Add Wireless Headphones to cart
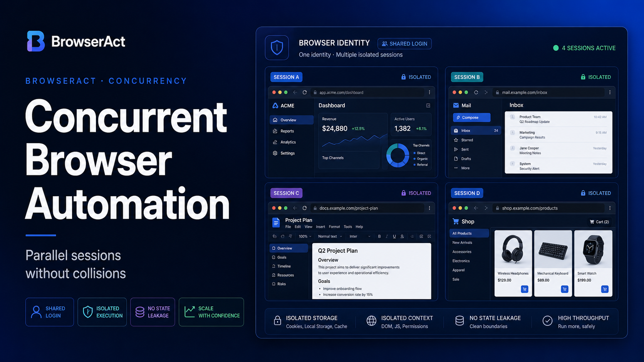 pos(525,289)
